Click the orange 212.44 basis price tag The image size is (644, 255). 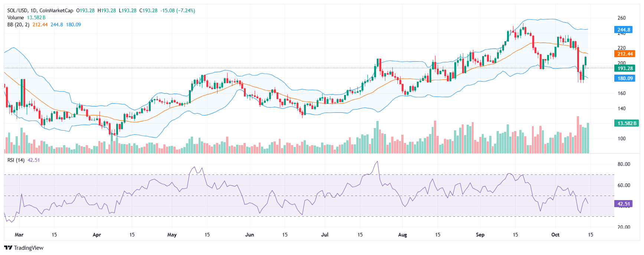coord(625,54)
